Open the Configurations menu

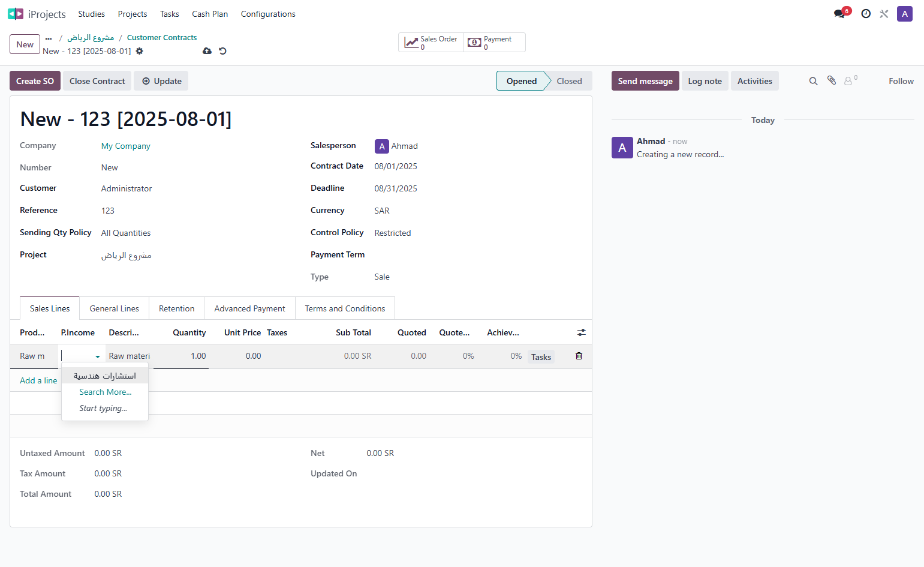[268, 14]
